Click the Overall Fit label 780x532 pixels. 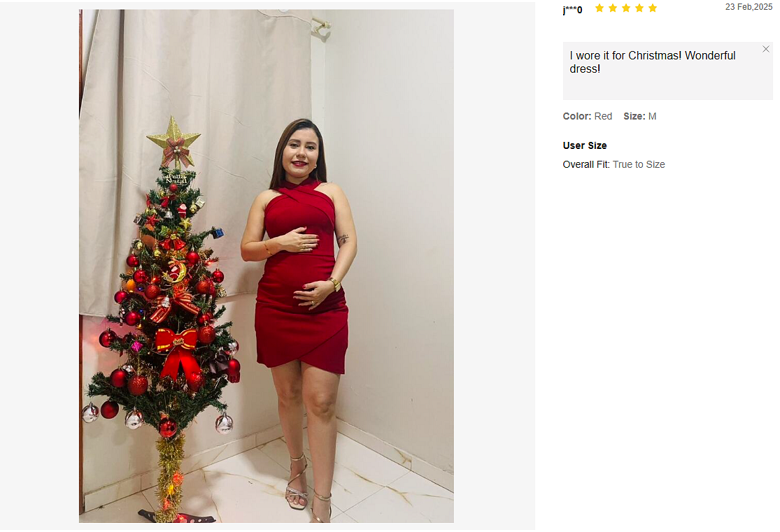(x=586, y=164)
